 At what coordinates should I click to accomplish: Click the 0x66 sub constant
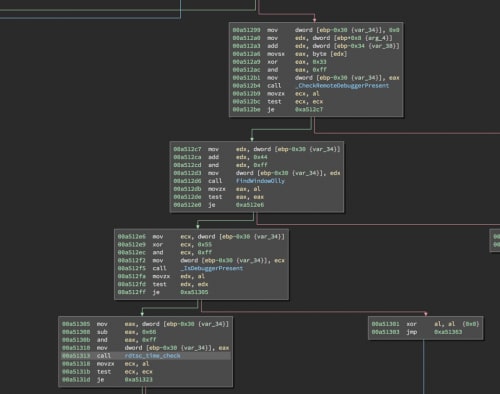pyautogui.click(x=149, y=332)
